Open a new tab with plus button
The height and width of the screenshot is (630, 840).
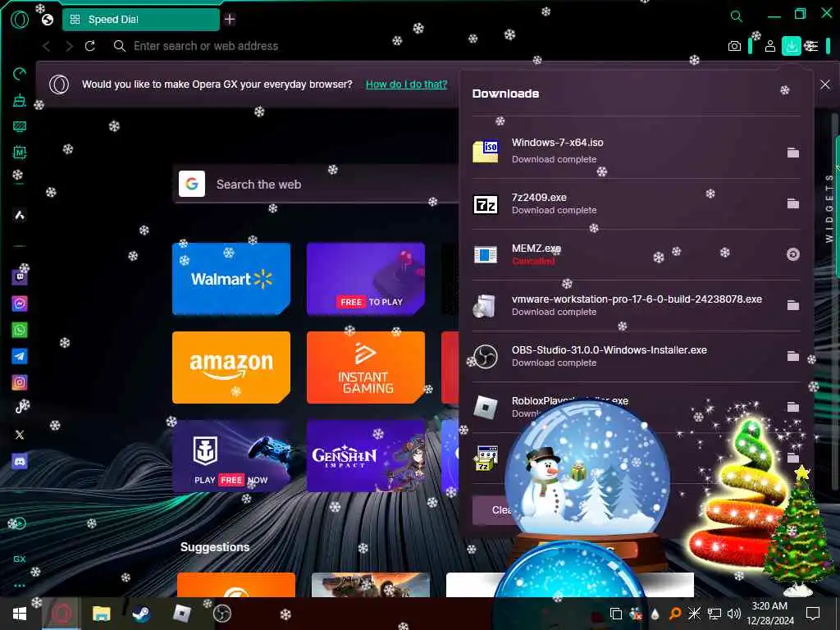230,20
